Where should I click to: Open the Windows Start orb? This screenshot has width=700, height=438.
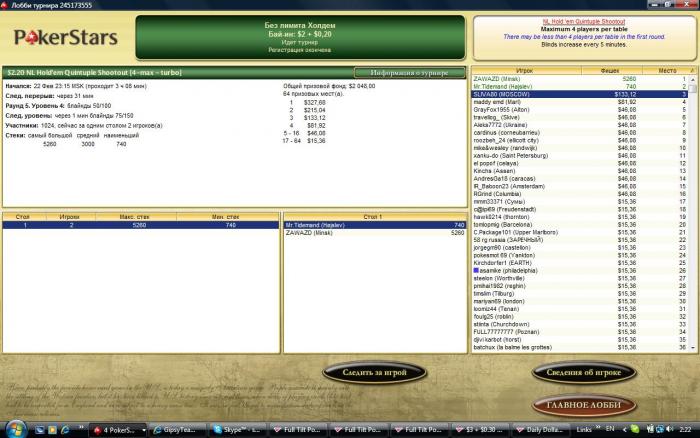pos(16,429)
